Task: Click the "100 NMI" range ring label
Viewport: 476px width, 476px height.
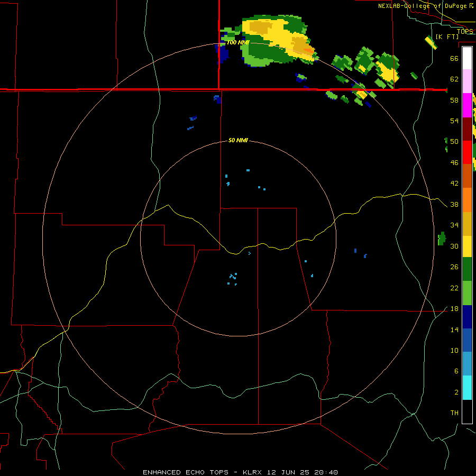Action: (238, 42)
